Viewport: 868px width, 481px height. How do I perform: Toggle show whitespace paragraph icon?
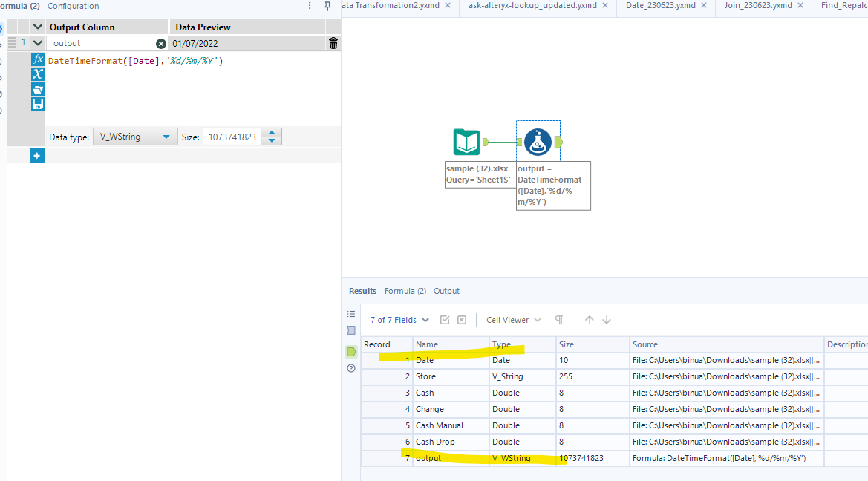559,320
